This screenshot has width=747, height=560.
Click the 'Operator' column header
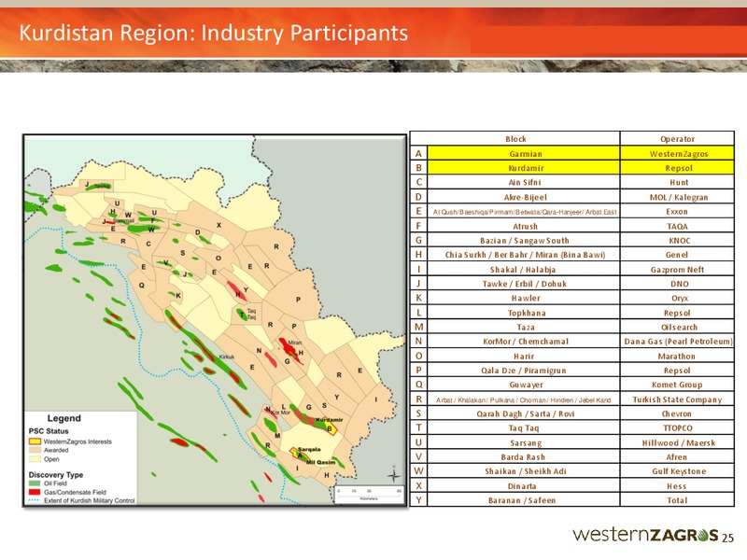[x=677, y=139]
